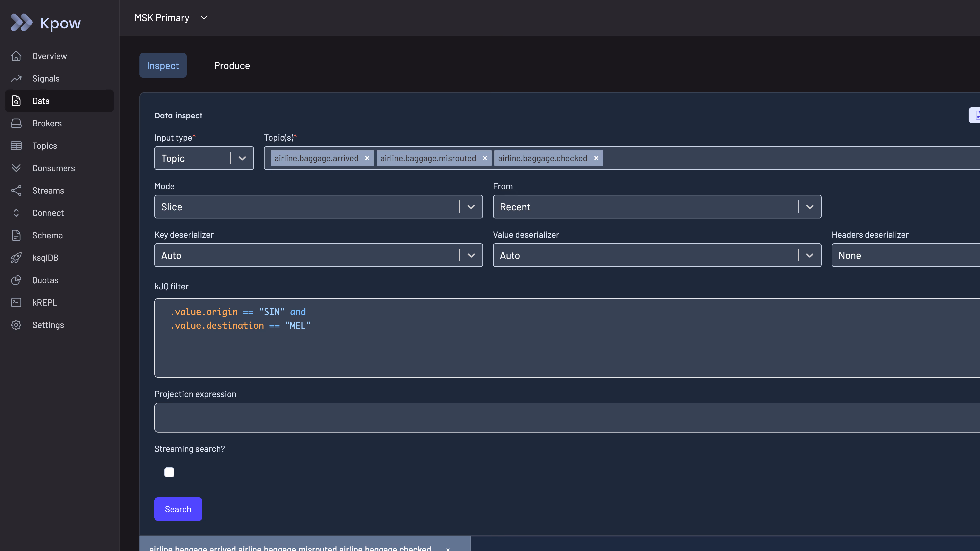Click the document button beside Data inspect
Screen dimensions: 980x551
click(975, 115)
